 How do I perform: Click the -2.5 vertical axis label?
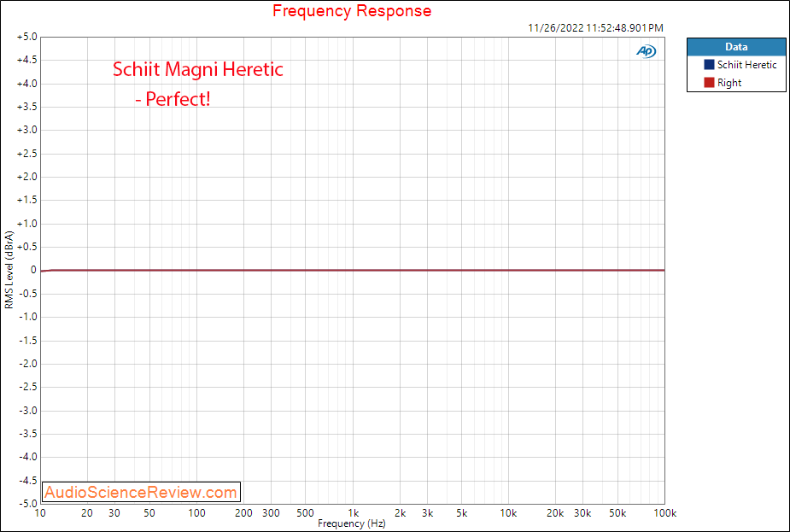27,387
